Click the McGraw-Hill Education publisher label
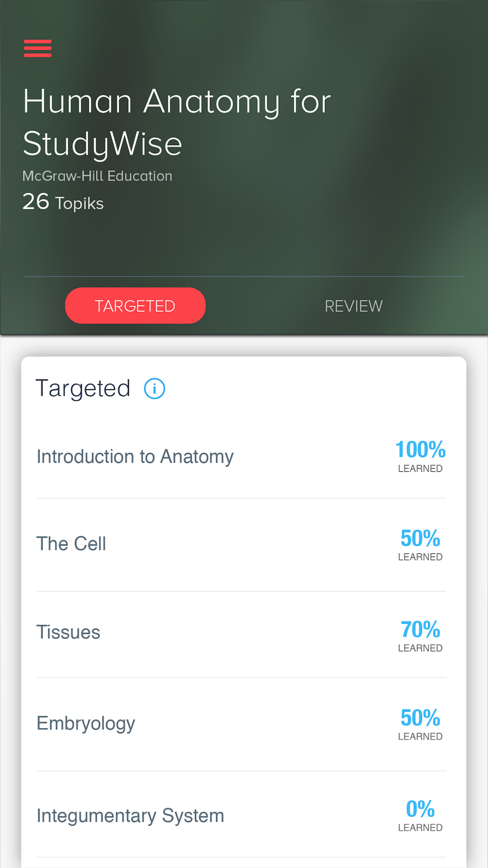This screenshot has height=868, width=488. (x=98, y=176)
